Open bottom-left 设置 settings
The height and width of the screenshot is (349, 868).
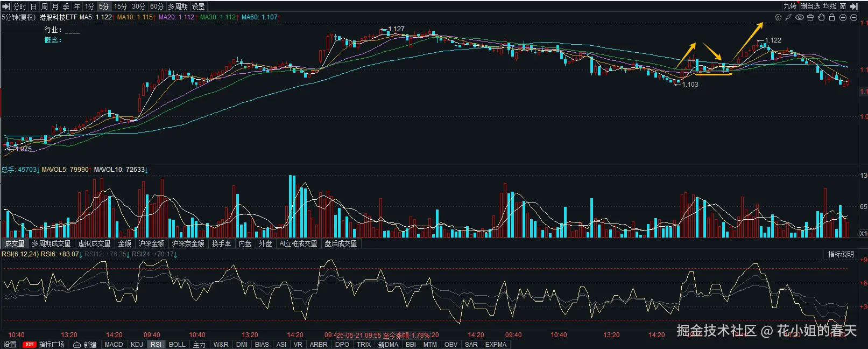(x=10, y=345)
